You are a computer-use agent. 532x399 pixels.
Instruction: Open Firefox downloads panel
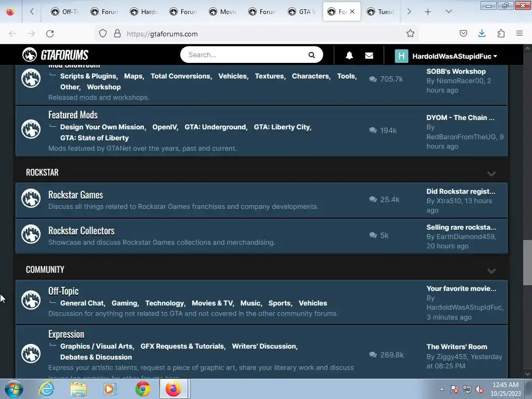[x=482, y=33]
